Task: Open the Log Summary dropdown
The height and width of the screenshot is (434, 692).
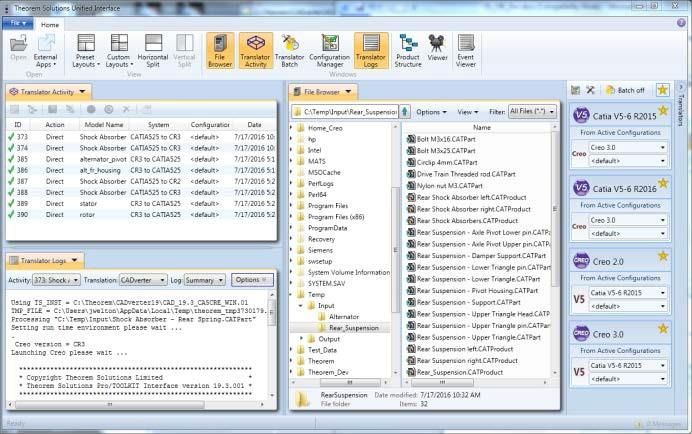Action: (x=204, y=280)
